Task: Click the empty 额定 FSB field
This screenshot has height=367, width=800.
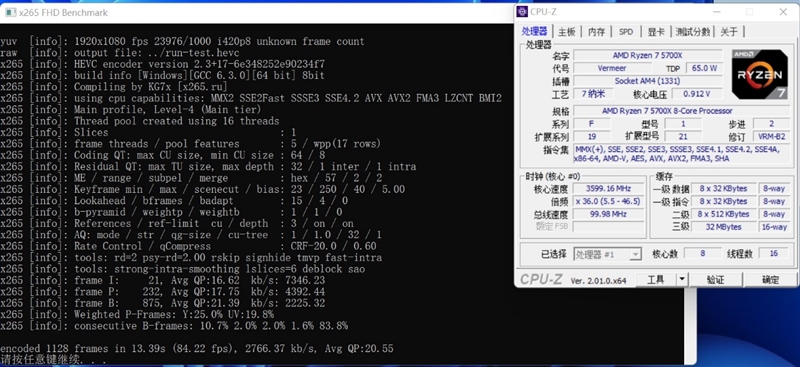Action: 608,227
